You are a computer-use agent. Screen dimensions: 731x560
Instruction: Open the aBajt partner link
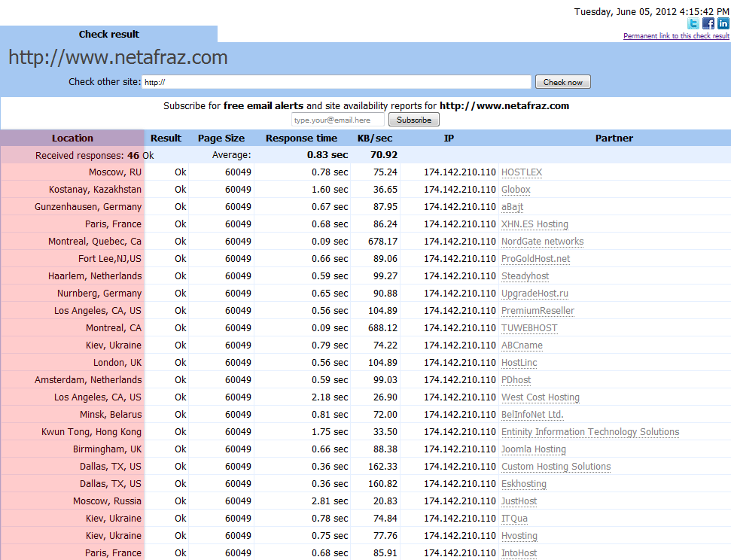513,206
